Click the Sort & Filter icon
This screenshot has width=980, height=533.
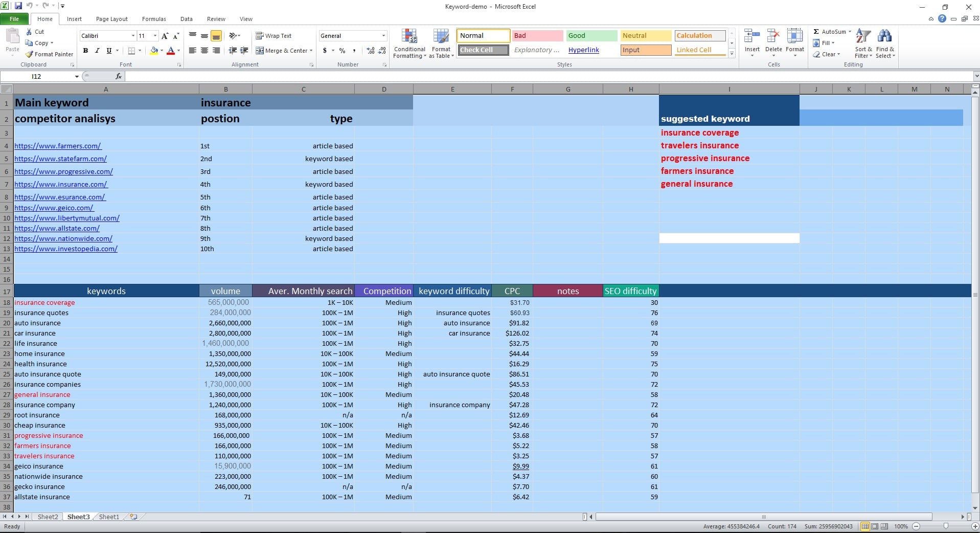pos(863,43)
